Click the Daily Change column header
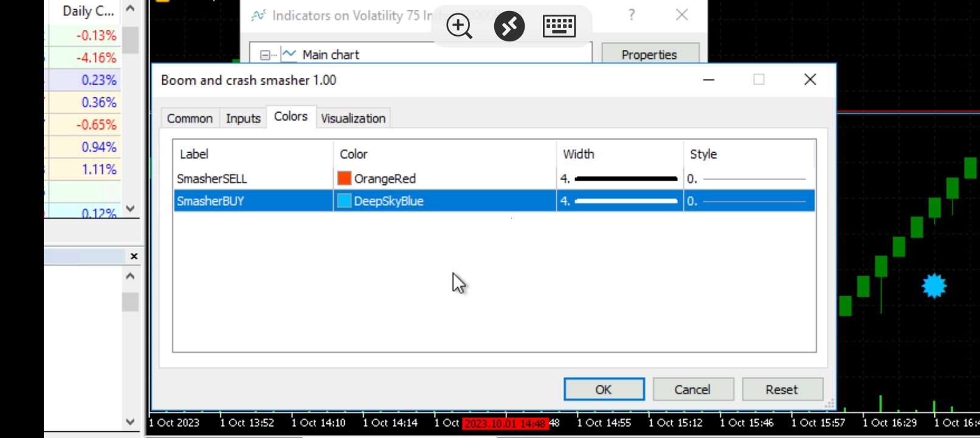This screenshot has height=438, width=980. point(88,11)
